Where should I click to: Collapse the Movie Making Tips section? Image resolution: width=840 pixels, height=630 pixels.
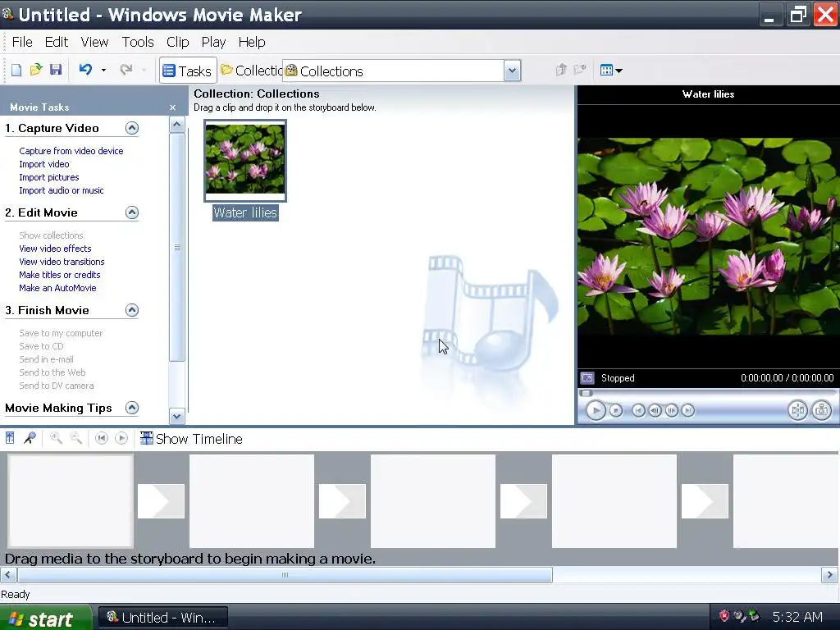(132, 408)
